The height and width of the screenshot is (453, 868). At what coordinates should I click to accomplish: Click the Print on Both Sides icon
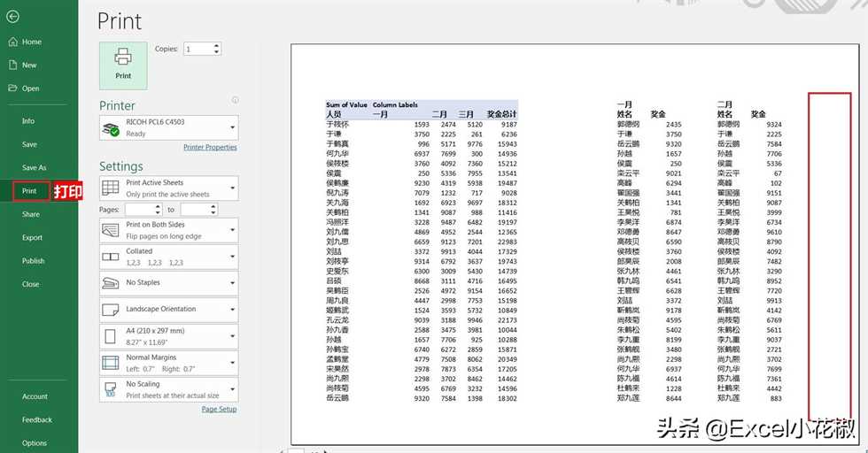(111, 230)
